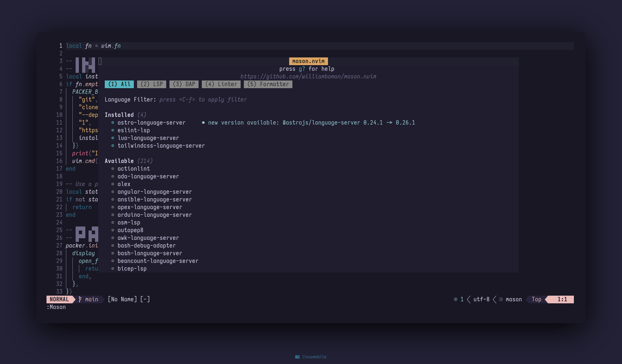Click the main branch name in statusline

91,299
